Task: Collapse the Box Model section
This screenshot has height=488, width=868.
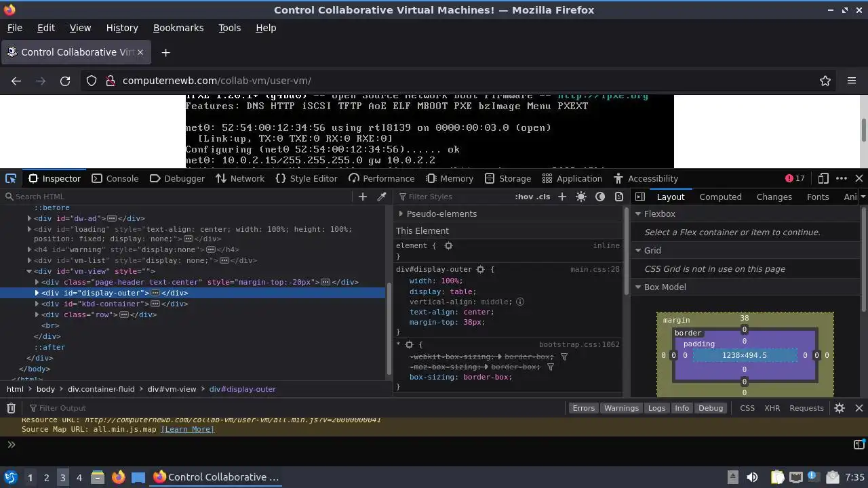Action: tap(638, 287)
